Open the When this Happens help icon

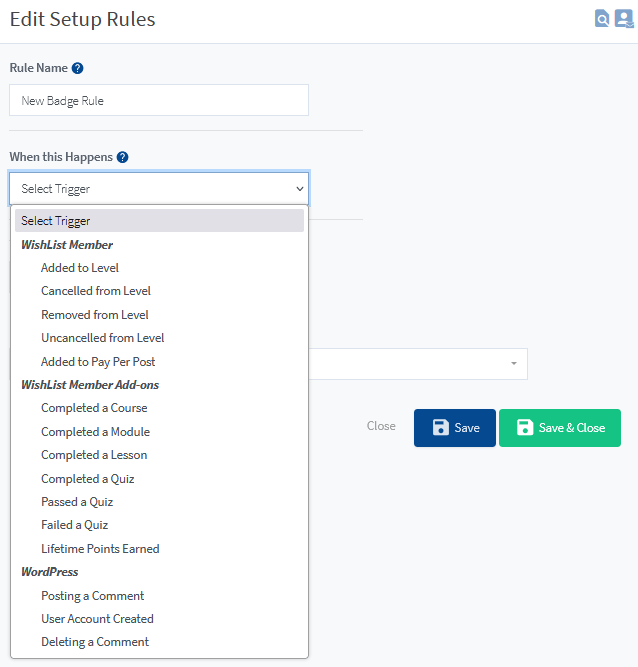(122, 157)
